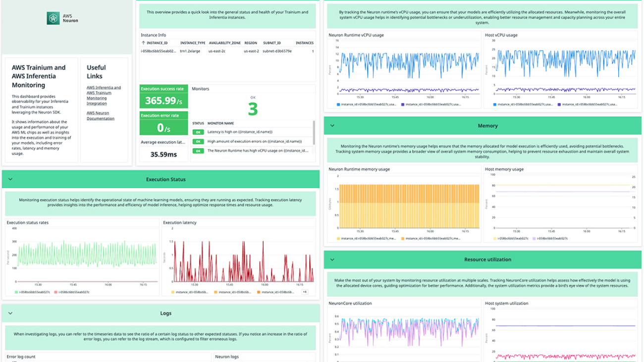The height and width of the screenshot is (362, 644).
Task: Click the OK badge for 'Neuron Runtime has high vCPU'
Action: (198, 151)
